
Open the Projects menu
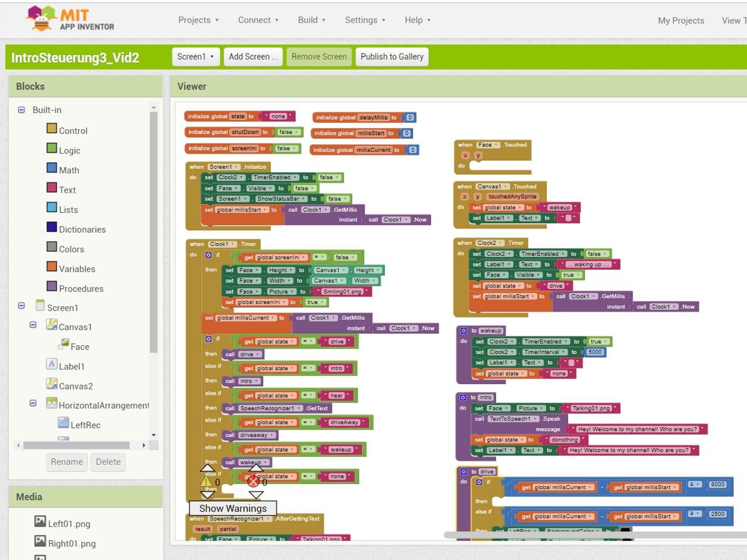(x=198, y=20)
